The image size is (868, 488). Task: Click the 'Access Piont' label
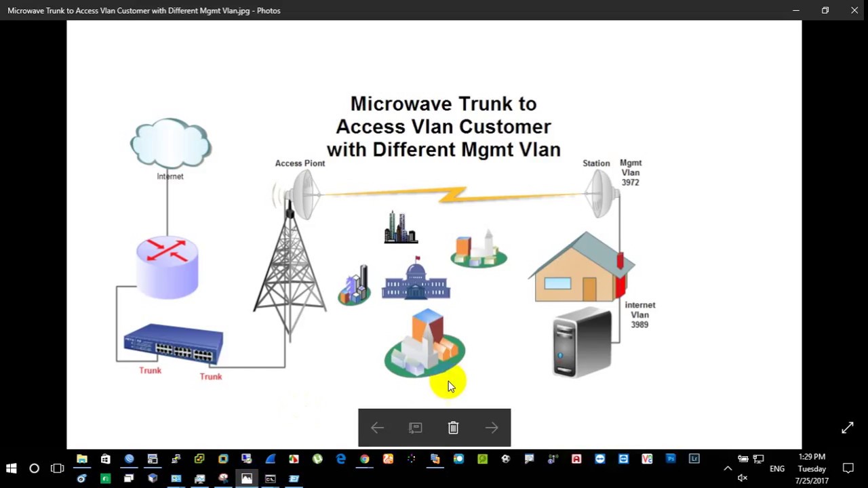click(300, 163)
